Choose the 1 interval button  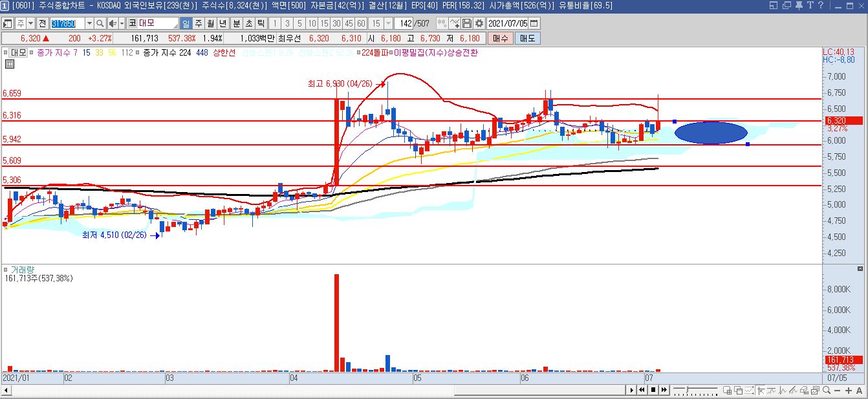coord(275,23)
